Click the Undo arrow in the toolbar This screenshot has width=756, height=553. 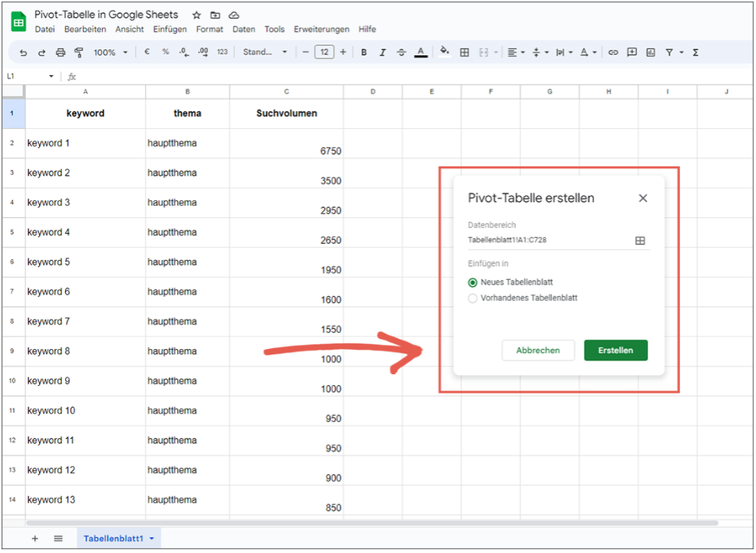point(23,53)
